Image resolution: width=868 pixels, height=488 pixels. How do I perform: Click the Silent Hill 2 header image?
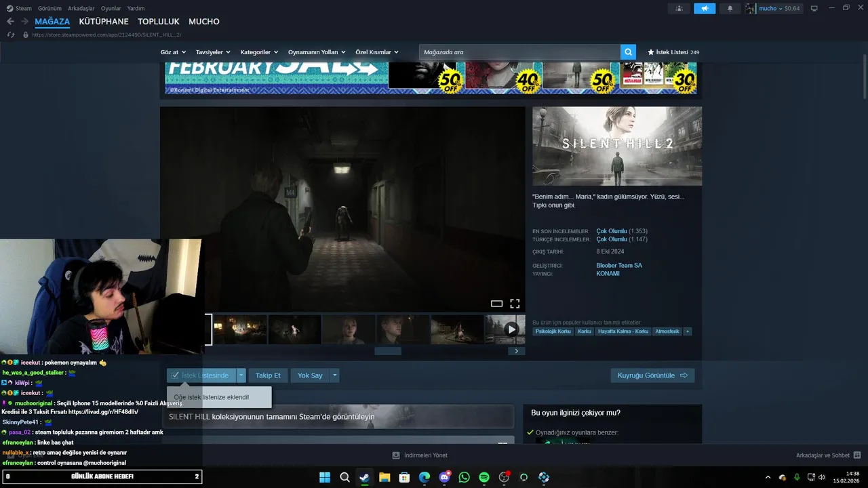tap(617, 146)
